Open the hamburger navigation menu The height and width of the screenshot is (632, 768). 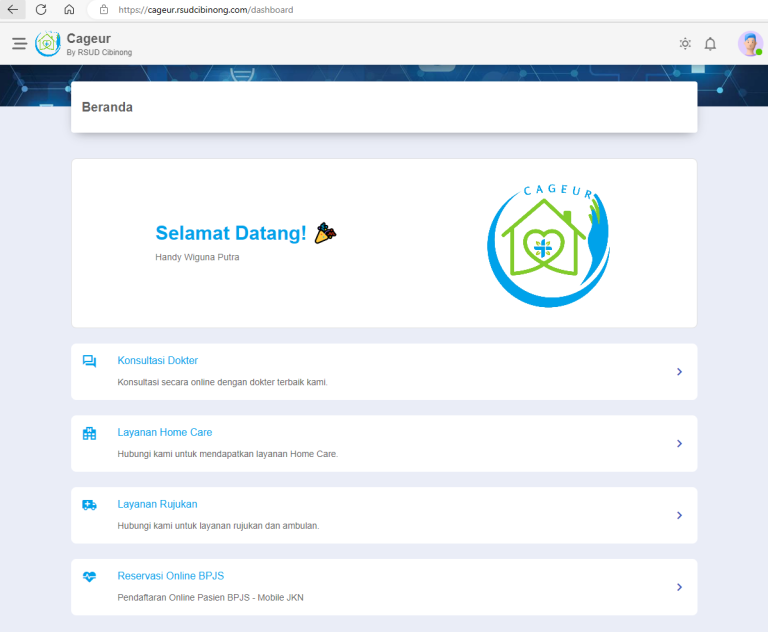point(20,44)
